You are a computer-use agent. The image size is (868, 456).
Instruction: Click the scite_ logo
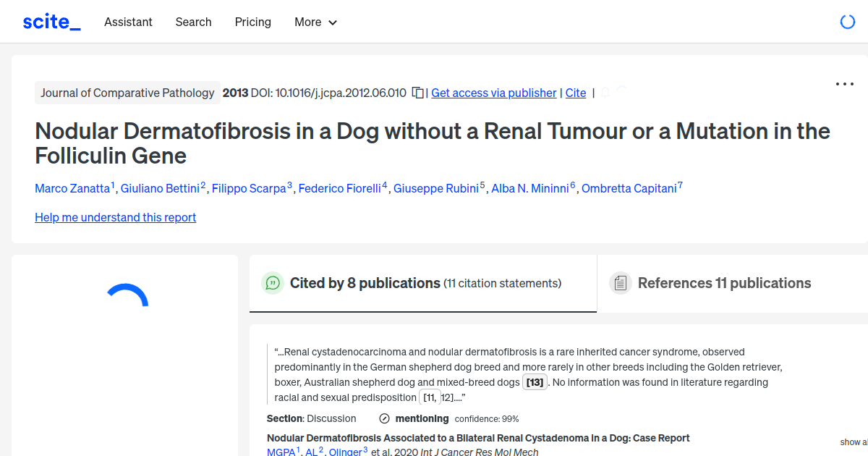[x=51, y=21]
